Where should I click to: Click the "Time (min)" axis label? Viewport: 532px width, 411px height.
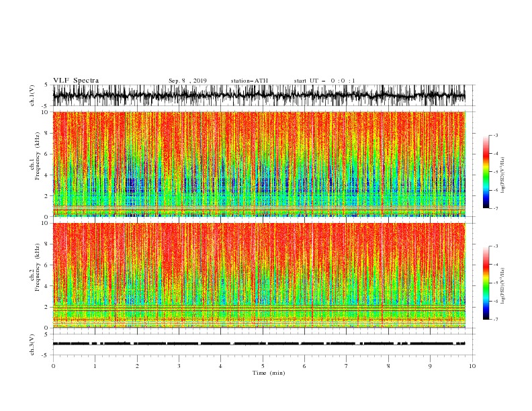point(269,373)
